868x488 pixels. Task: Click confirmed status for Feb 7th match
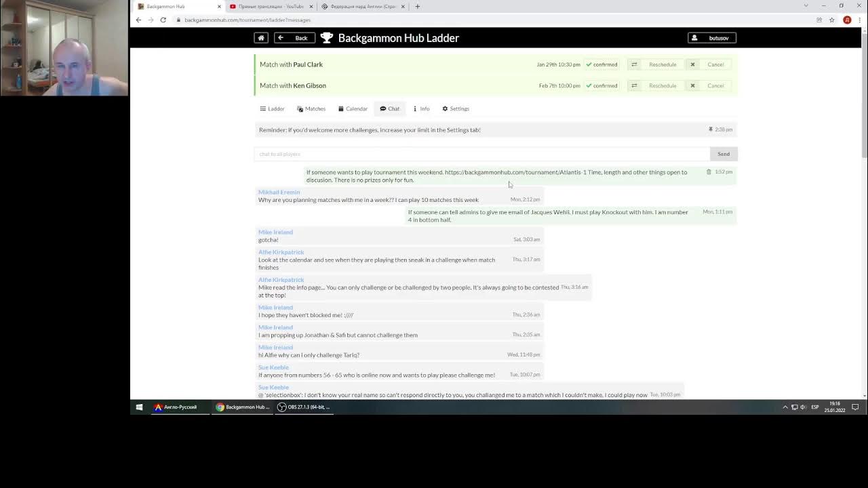tap(601, 85)
